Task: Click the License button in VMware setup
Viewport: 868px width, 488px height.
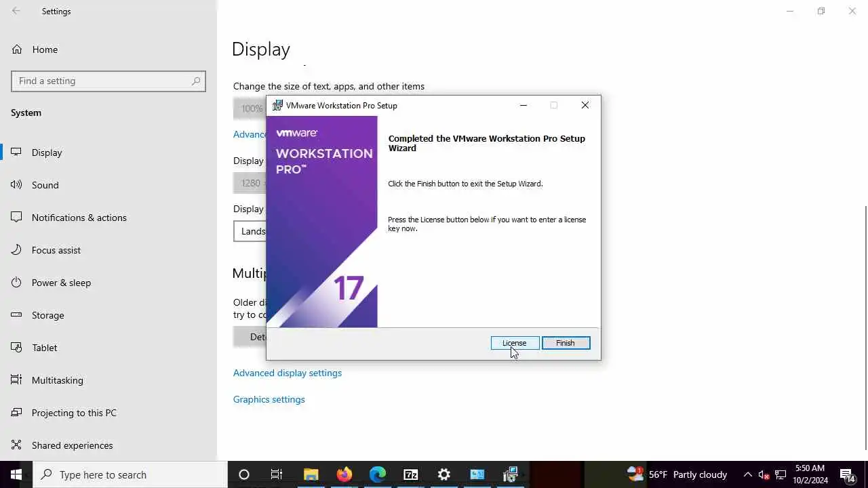Action: click(515, 343)
